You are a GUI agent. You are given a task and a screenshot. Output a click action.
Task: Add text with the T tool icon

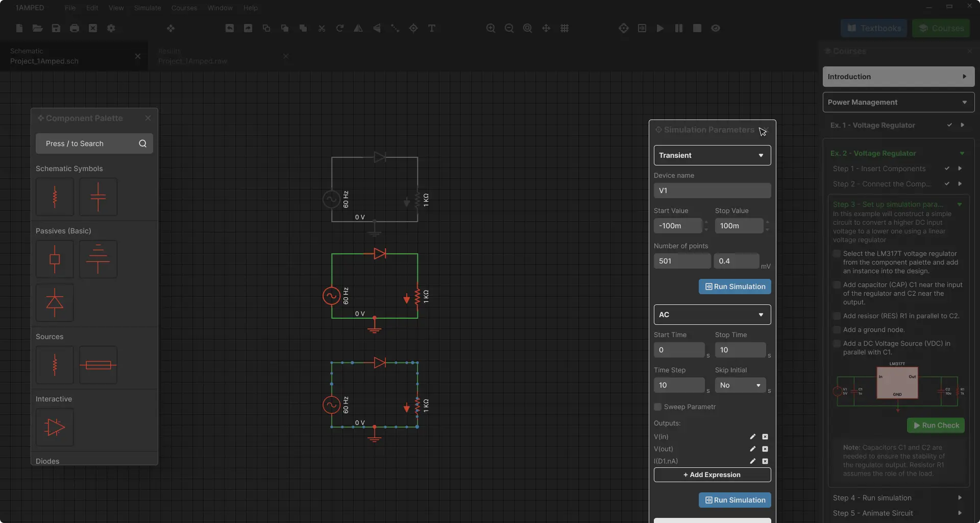tap(432, 28)
